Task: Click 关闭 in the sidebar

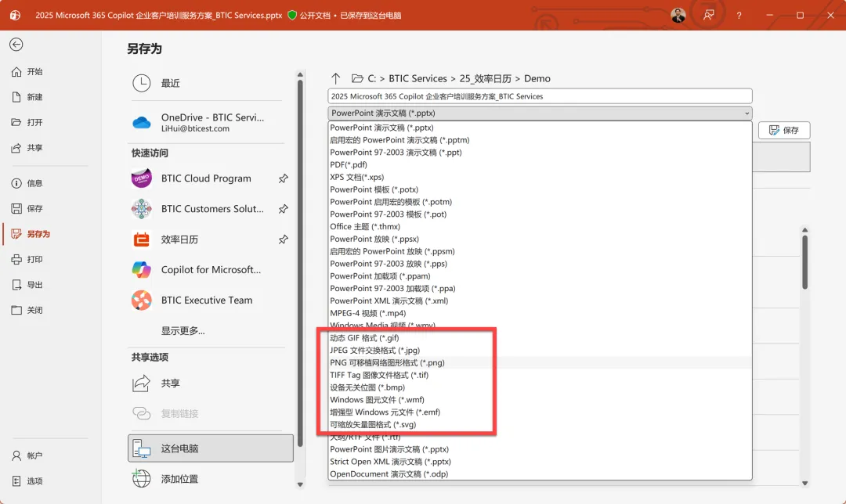Action: click(28, 310)
